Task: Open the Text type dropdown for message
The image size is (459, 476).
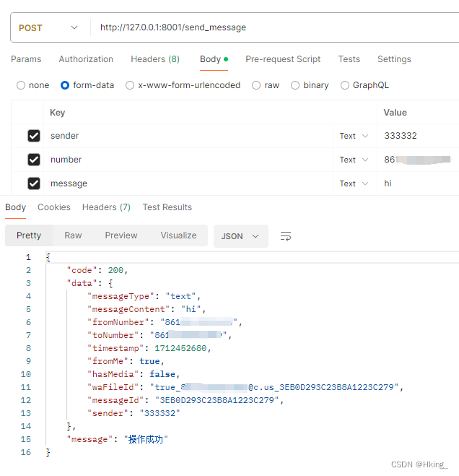Action: point(354,183)
